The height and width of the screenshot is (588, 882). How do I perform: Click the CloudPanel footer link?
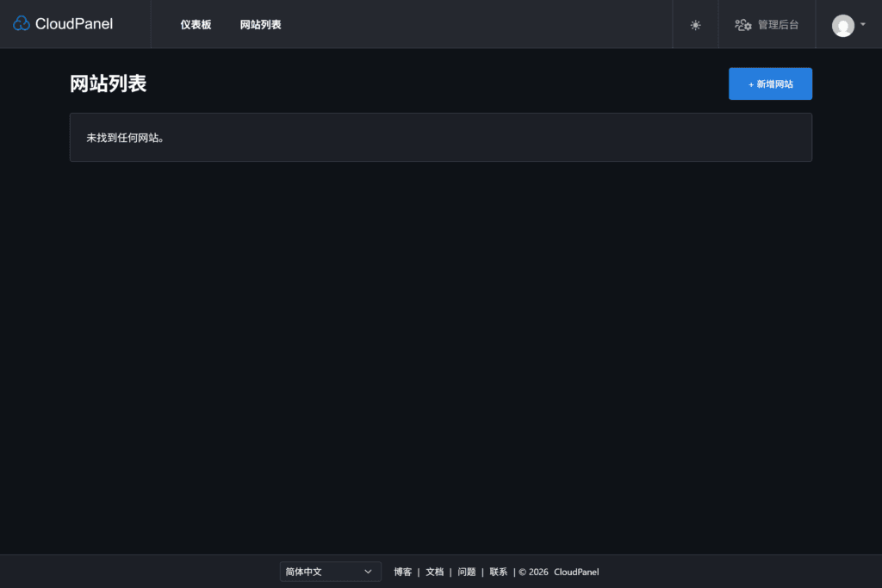coord(576,572)
